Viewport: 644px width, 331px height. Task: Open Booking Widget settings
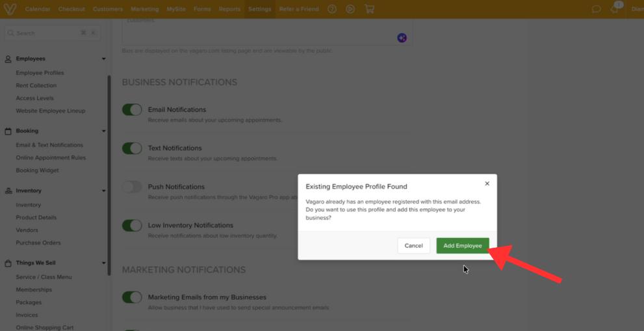click(x=38, y=170)
